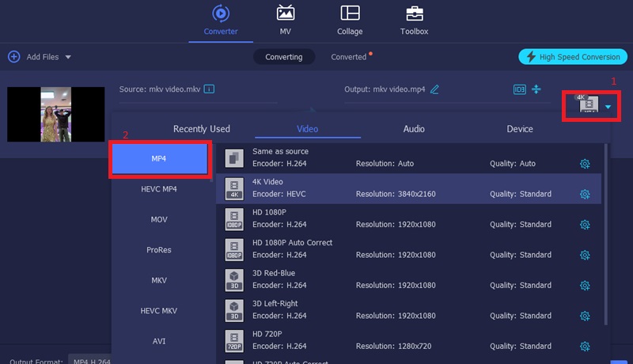
Task: Open the Audio format tab
Action: pos(414,129)
